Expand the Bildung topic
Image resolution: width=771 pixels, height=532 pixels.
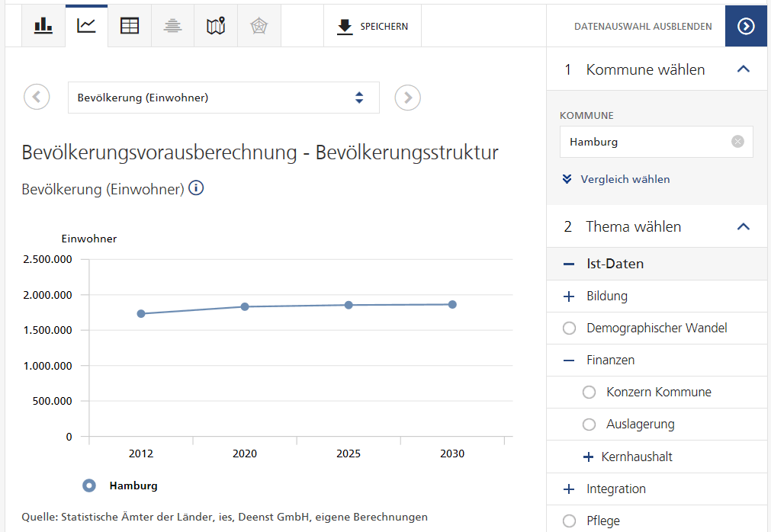[569, 296]
